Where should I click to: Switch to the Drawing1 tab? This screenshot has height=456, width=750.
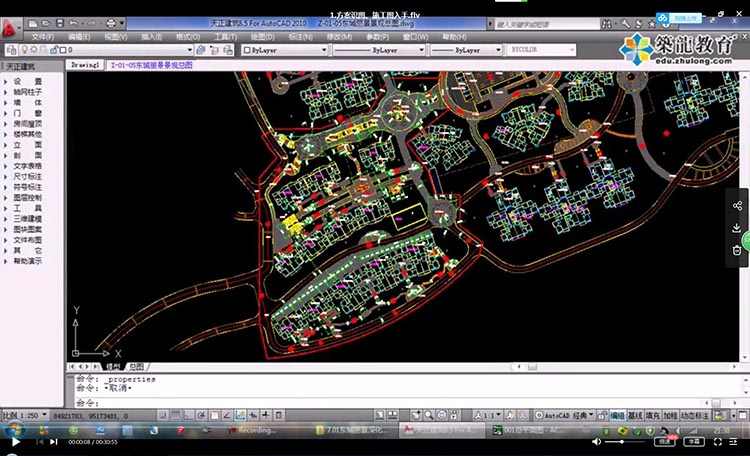pos(85,64)
